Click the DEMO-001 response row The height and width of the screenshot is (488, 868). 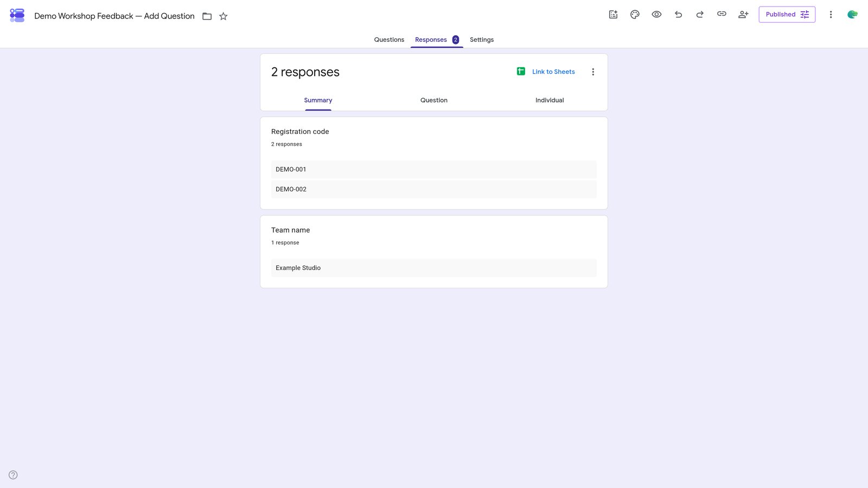tap(434, 169)
